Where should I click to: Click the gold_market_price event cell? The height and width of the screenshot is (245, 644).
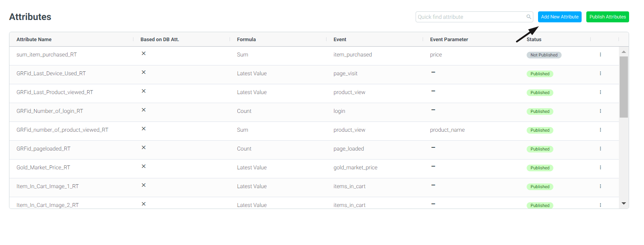[356, 167]
